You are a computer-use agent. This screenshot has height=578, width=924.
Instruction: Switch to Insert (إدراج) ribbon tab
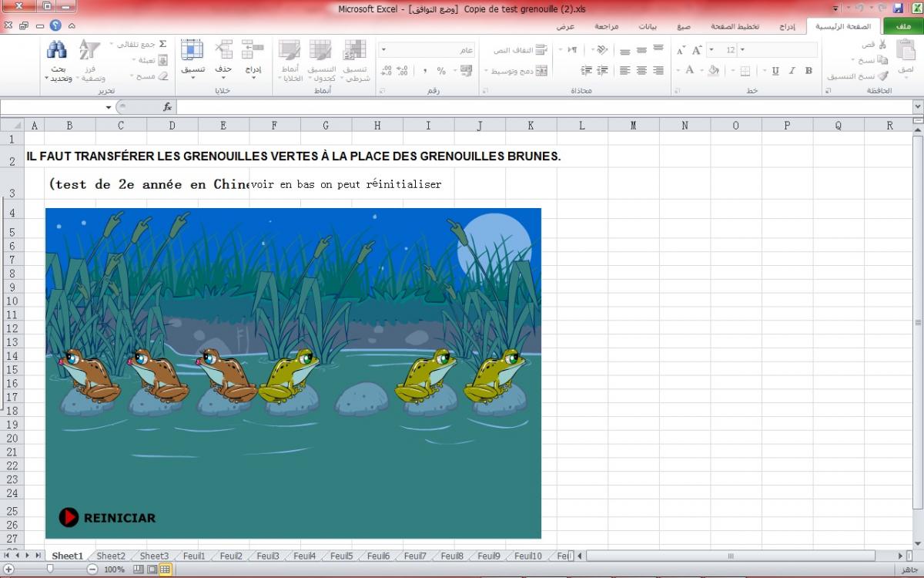click(787, 26)
